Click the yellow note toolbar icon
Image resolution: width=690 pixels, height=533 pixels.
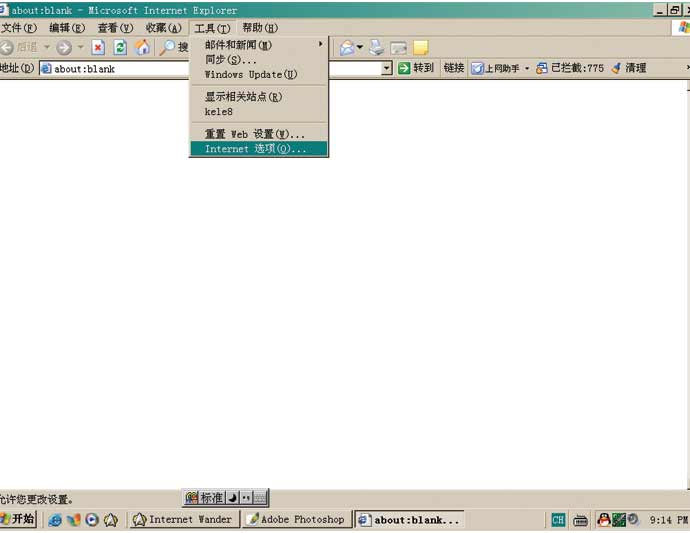point(420,48)
